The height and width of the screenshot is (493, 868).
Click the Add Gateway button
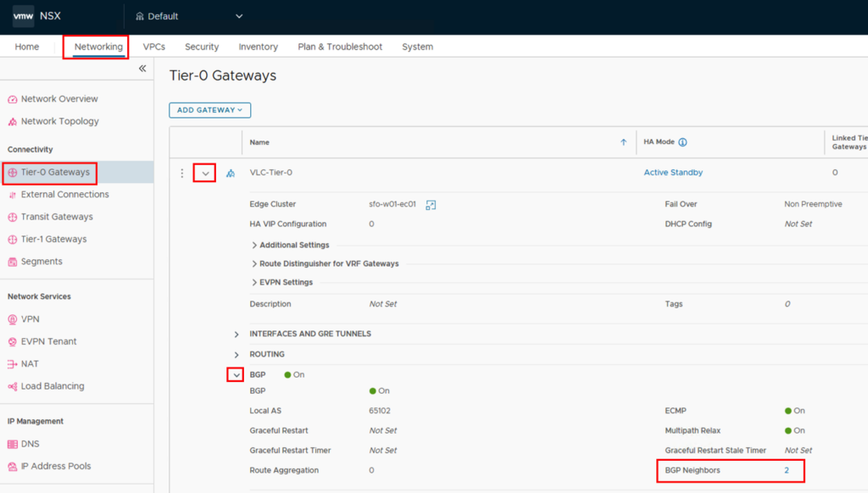pyautogui.click(x=209, y=110)
